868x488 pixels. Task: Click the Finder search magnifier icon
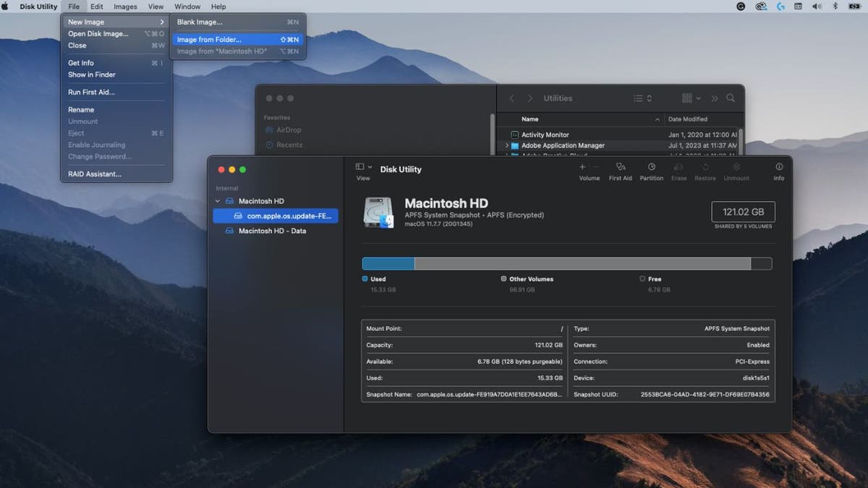[731, 98]
